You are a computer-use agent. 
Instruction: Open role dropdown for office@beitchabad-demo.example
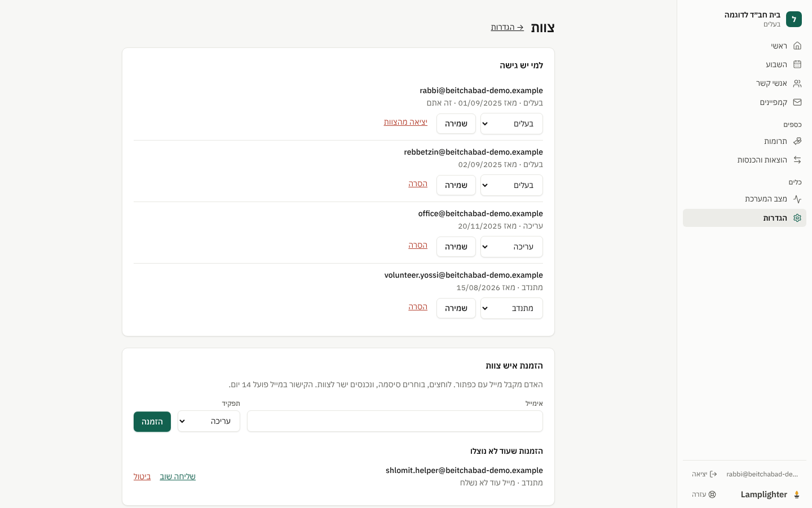pyautogui.click(x=511, y=247)
